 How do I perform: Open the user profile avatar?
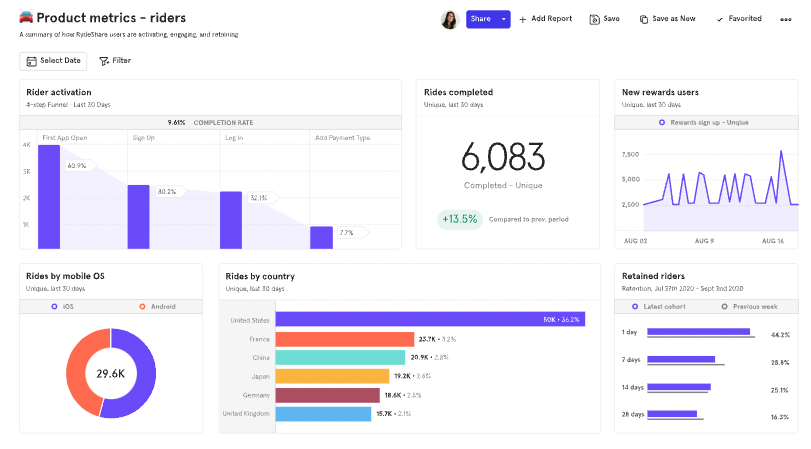coord(449,19)
